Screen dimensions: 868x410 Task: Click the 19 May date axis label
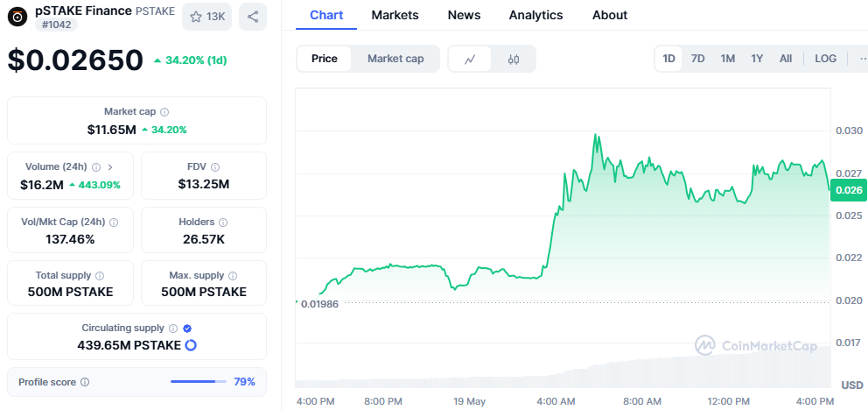469,400
